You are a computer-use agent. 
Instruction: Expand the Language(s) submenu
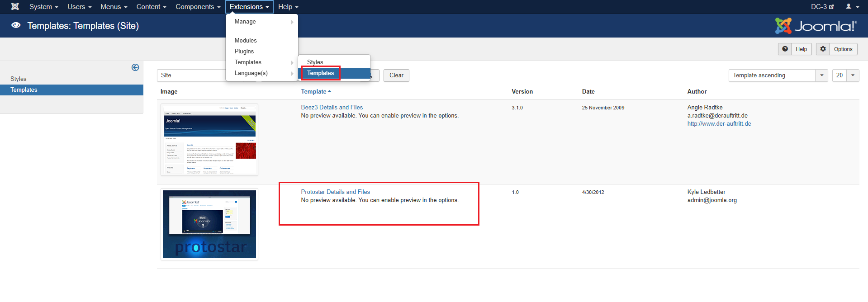(262, 73)
